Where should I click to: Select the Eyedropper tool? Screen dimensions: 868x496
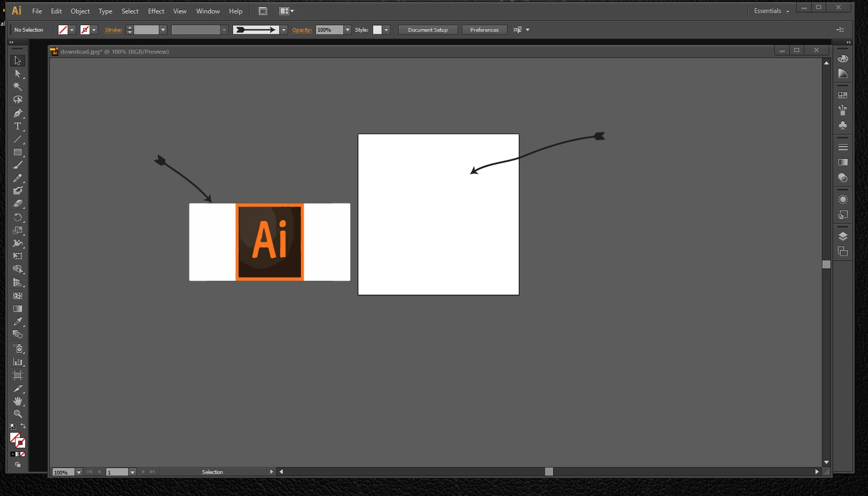coord(18,322)
